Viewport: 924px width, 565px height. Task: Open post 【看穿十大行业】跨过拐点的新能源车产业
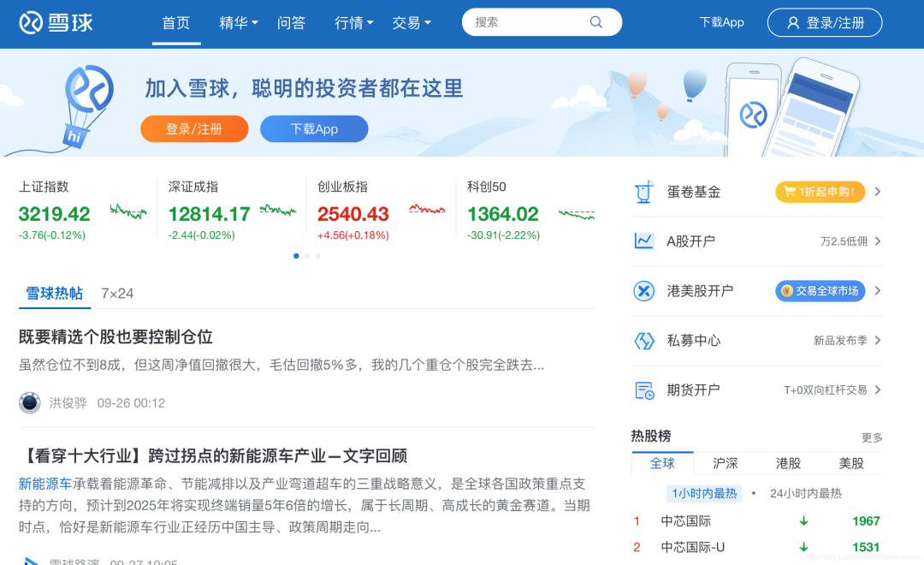point(213,456)
